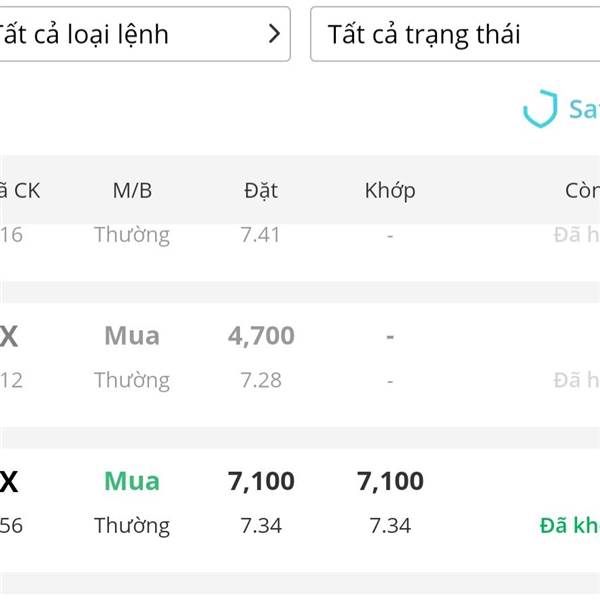Viewport: 600px width, 600px height.
Task: Click the 'Thường' order type on 7.34 row
Action: tap(132, 526)
